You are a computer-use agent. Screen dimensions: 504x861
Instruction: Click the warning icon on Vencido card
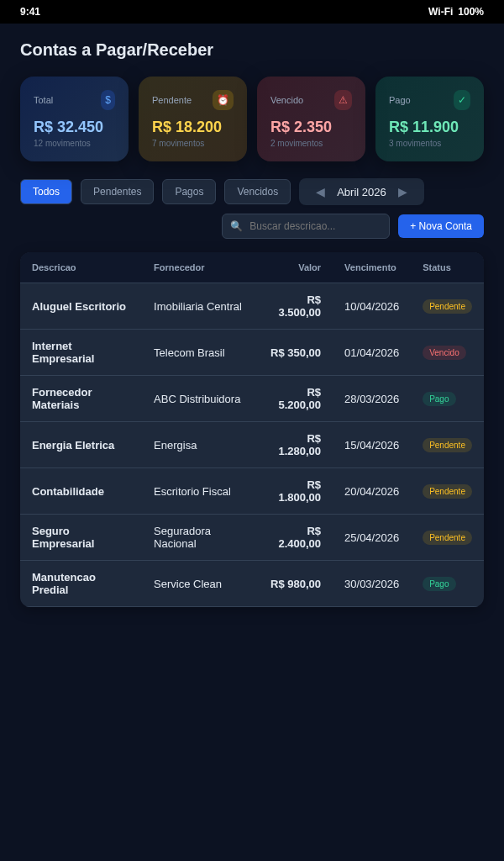pos(343,100)
